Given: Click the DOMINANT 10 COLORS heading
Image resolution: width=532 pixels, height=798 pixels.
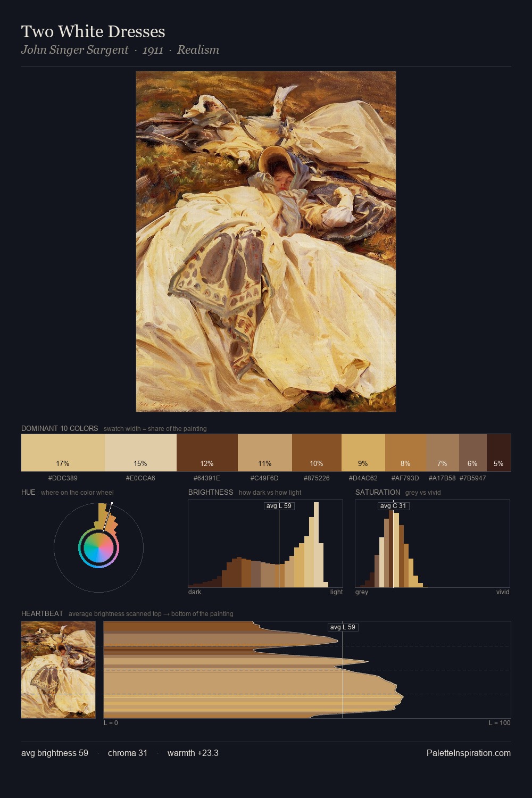Looking at the screenshot, I should click(x=60, y=428).
